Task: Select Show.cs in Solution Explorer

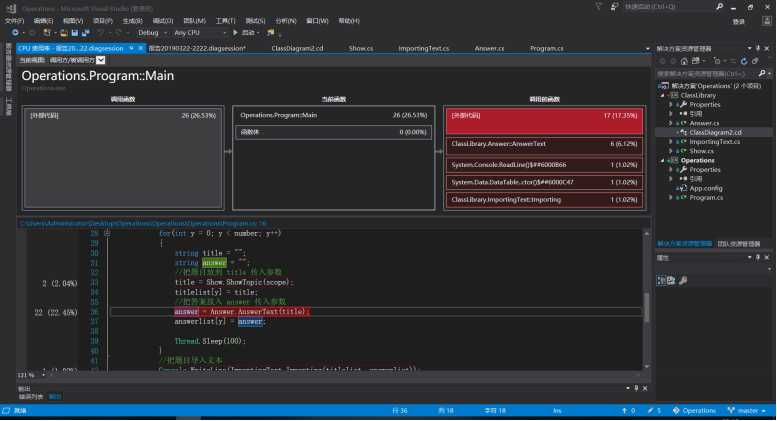Action: pos(701,151)
